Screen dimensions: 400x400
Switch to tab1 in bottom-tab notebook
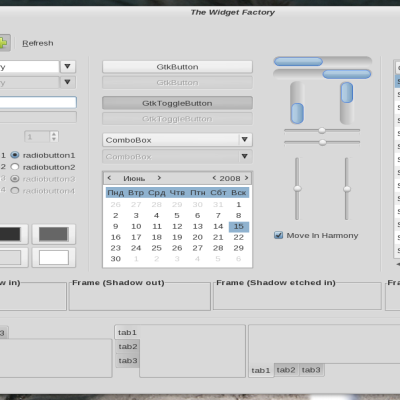[261, 370]
